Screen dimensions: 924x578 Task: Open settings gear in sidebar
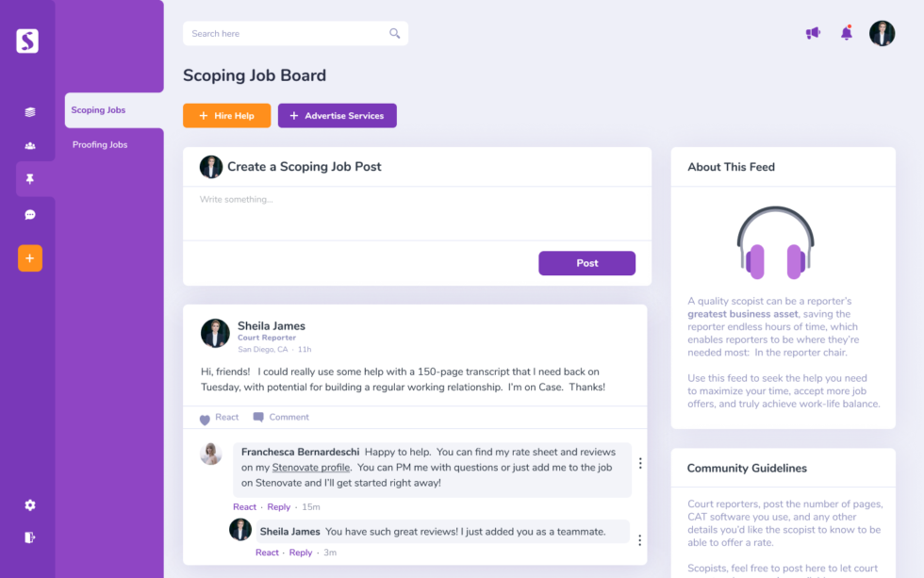point(30,505)
